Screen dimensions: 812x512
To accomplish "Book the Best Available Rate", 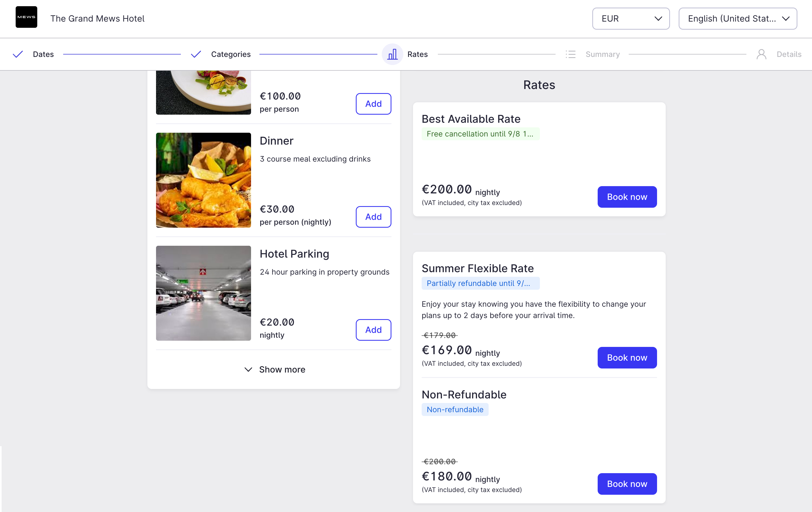I will click(x=627, y=197).
